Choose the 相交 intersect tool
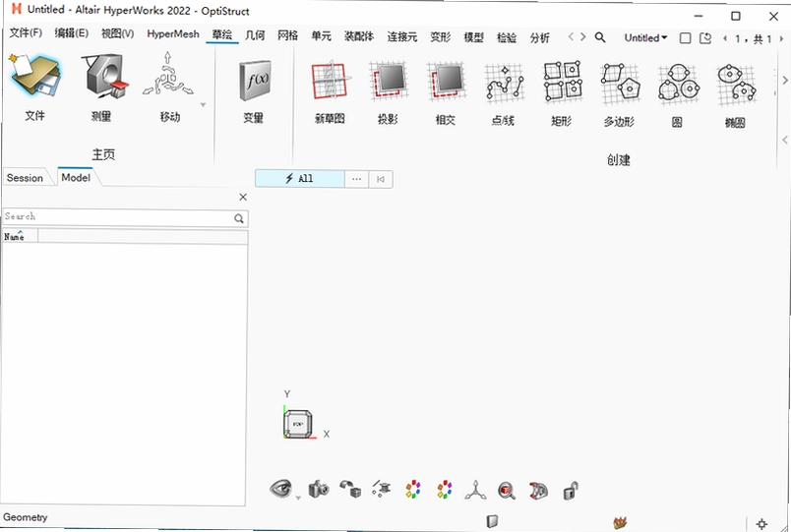The height and width of the screenshot is (532, 791). pos(446,92)
